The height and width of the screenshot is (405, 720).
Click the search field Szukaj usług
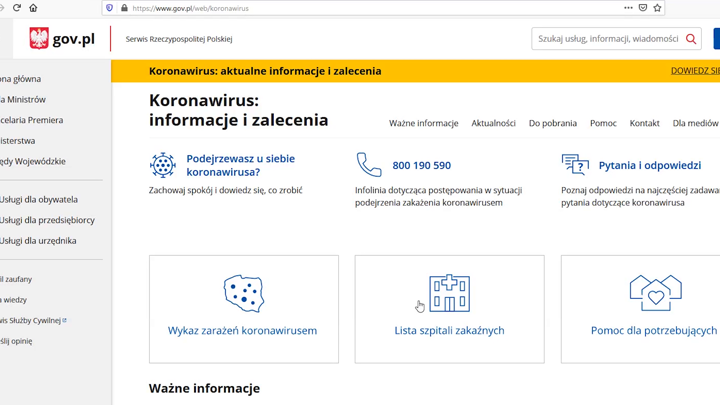click(607, 39)
